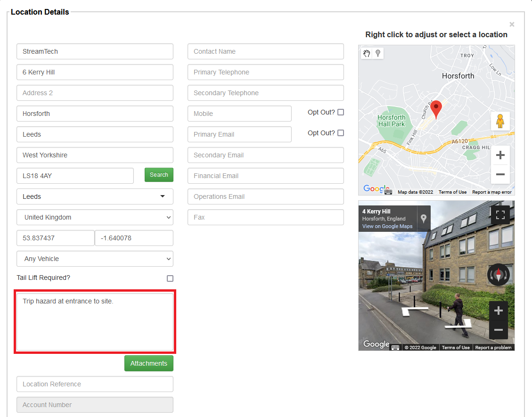Zoom in on the map
This screenshot has height=417, width=532.
coord(500,155)
